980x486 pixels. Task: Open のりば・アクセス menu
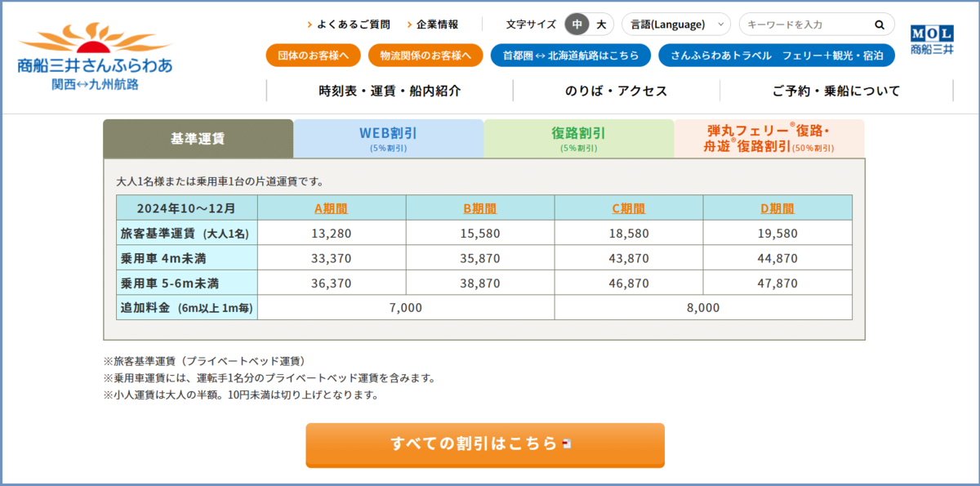pos(616,91)
